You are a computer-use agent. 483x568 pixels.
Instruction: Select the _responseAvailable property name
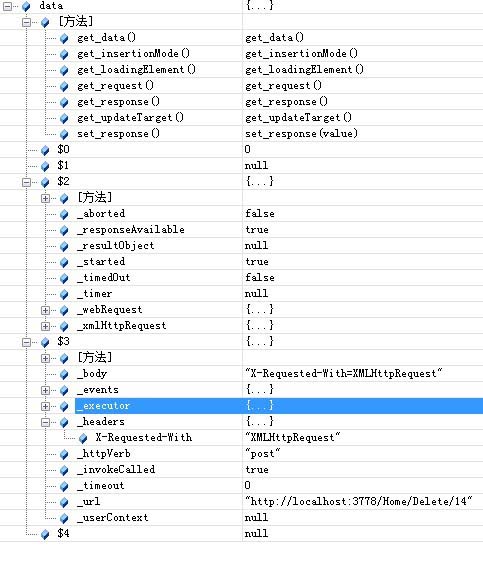(x=131, y=230)
